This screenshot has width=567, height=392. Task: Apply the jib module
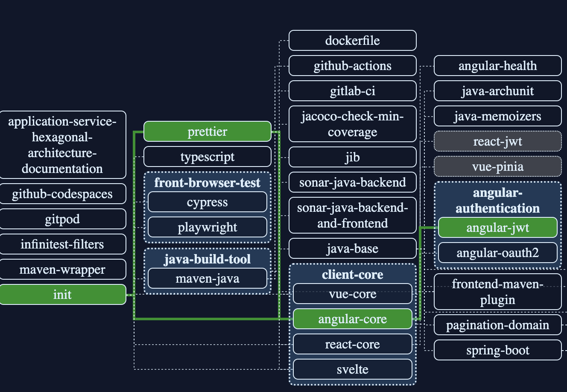[352, 157]
